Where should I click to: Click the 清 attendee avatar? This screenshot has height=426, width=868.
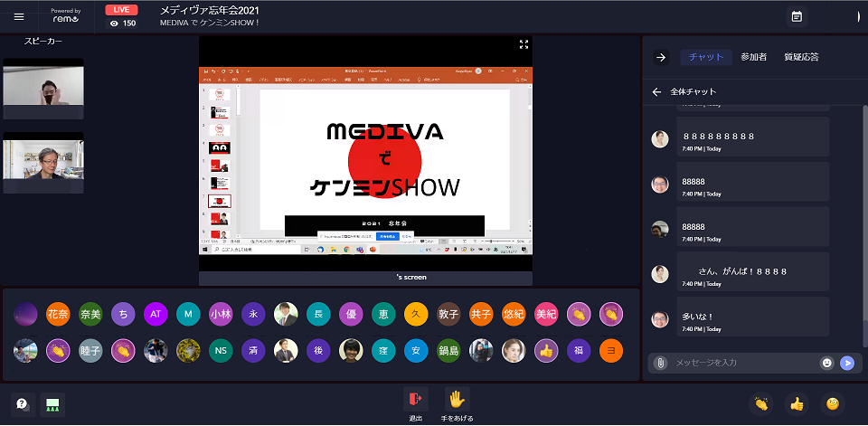tap(253, 351)
